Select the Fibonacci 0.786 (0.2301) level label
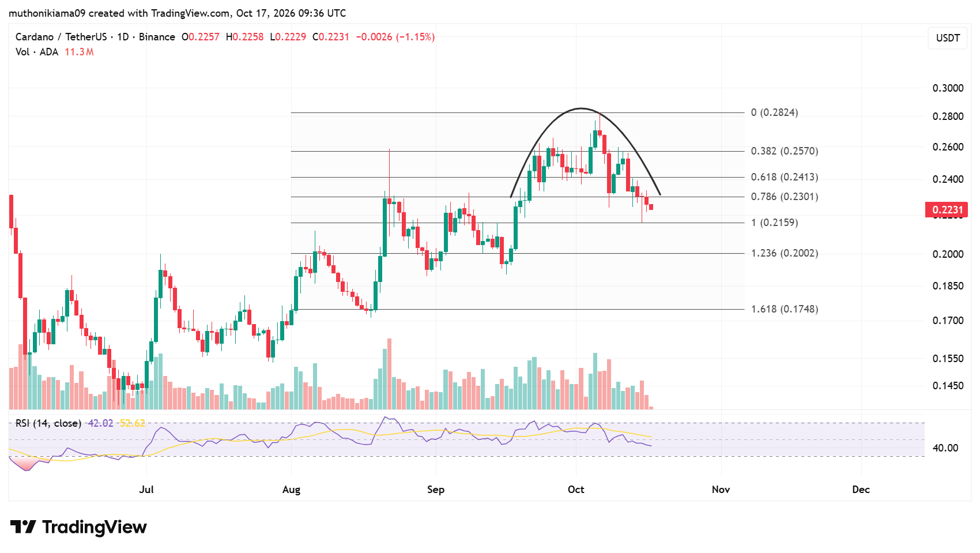This screenshot has height=553, width=980. tap(785, 197)
